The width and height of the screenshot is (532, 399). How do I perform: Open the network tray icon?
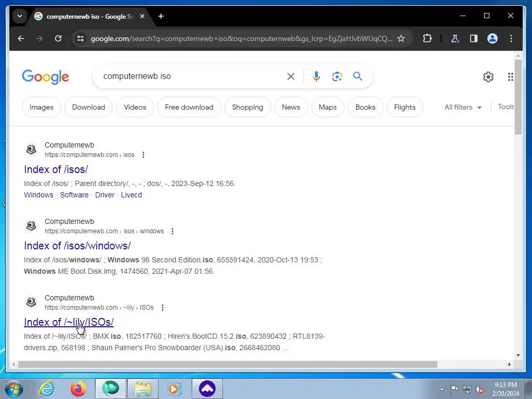[467, 389]
